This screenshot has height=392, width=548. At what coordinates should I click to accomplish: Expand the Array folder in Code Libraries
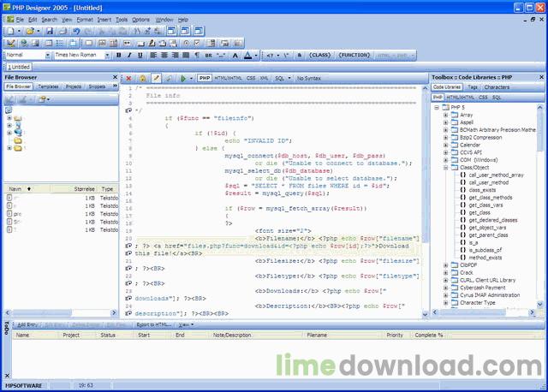point(445,115)
